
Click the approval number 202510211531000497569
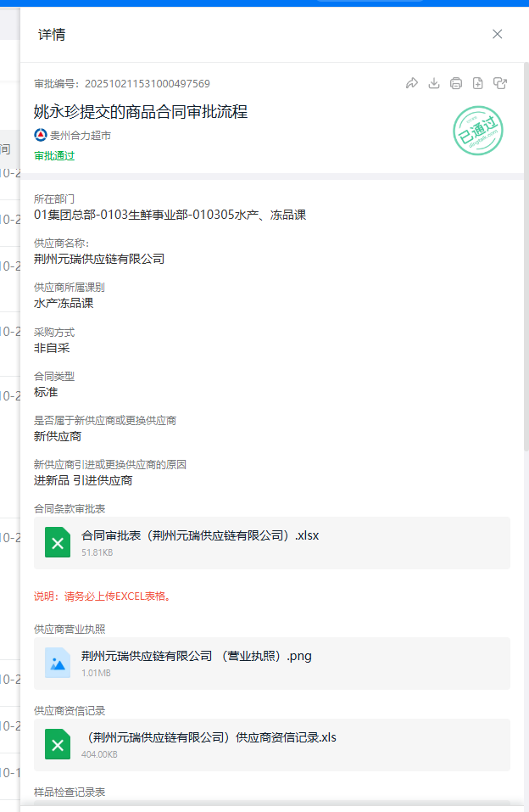pos(147,84)
